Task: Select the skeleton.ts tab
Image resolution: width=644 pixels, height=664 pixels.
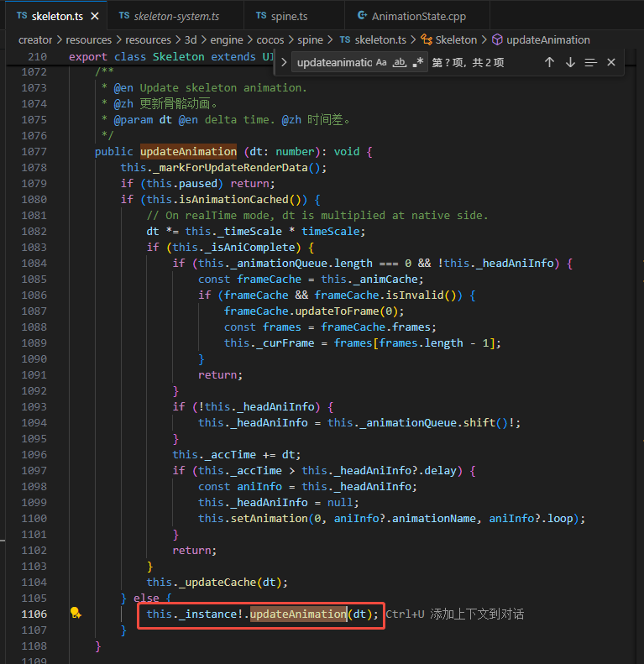Action: (57, 16)
